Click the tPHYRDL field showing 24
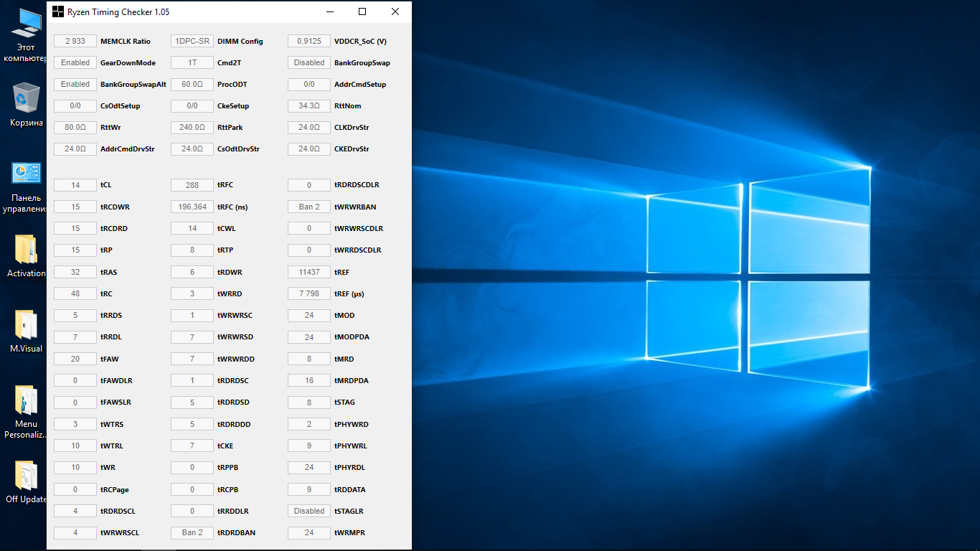980x551 pixels. coord(309,468)
